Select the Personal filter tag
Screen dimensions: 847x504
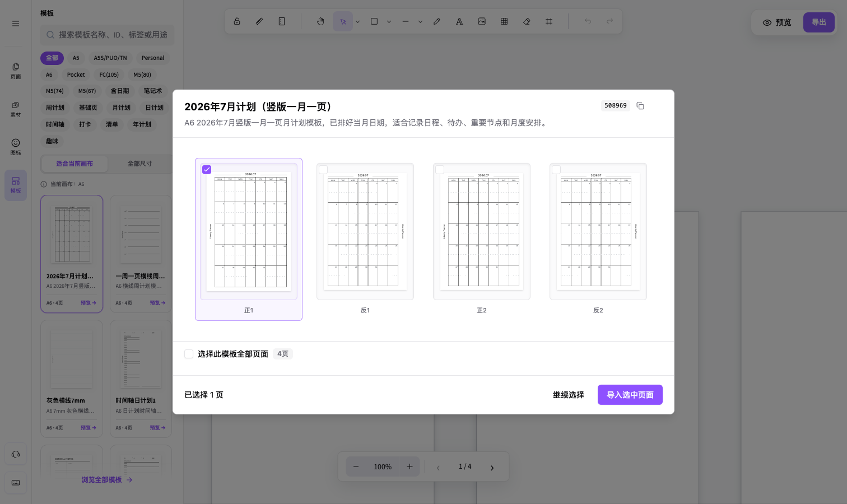[153, 58]
